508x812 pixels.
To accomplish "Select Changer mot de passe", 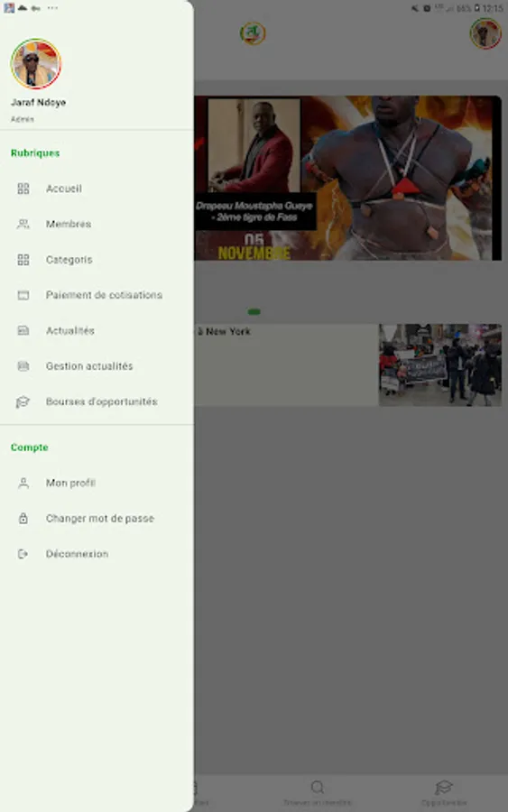I will 97,519.
